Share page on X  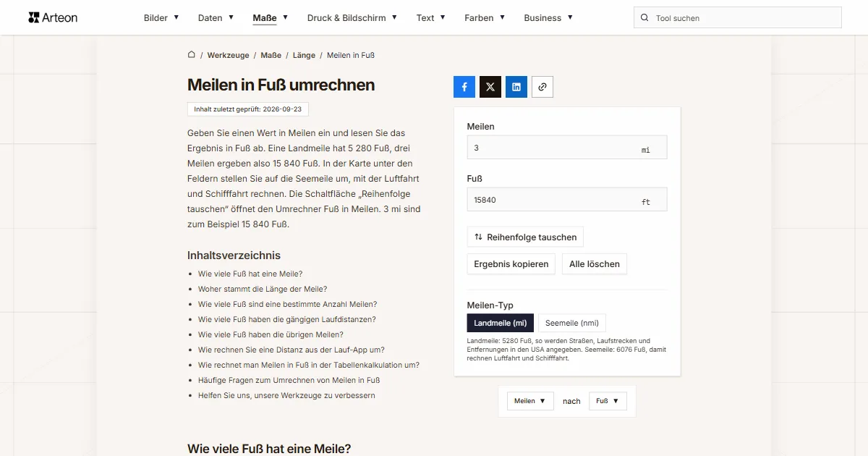click(x=490, y=87)
